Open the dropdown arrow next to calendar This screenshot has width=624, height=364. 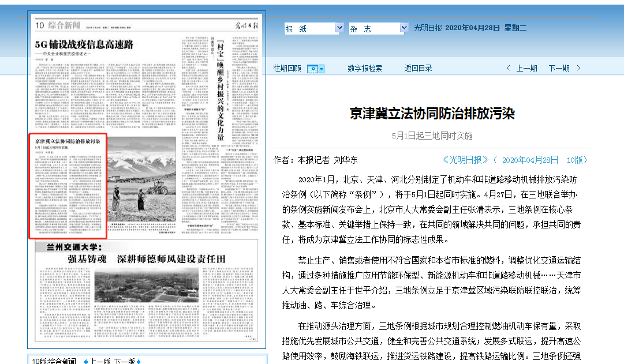coord(322,69)
